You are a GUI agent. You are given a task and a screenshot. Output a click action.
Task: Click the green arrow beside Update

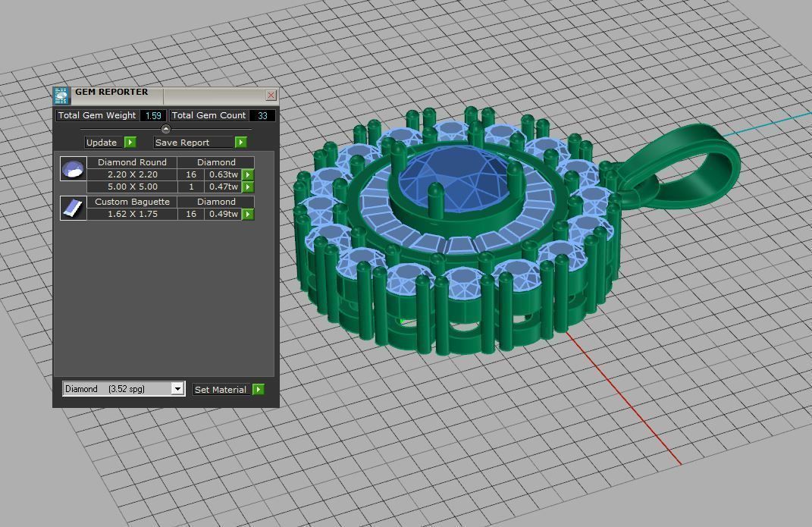[x=130, y=142]
